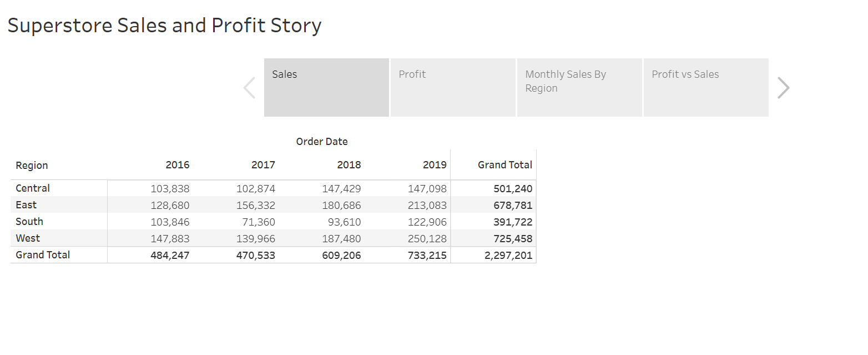Click the East region row label
The image size is (868, 355).
click(26, 205)
